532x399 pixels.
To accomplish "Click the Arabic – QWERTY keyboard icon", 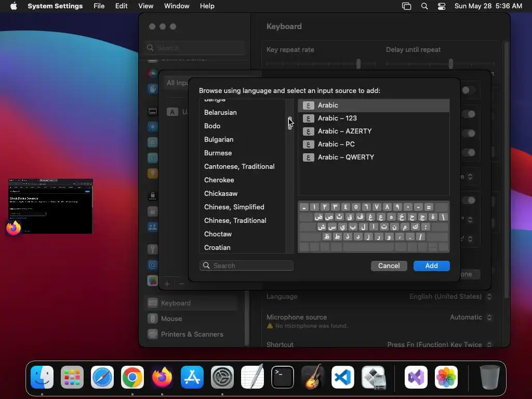I will (x=308, y=157).
